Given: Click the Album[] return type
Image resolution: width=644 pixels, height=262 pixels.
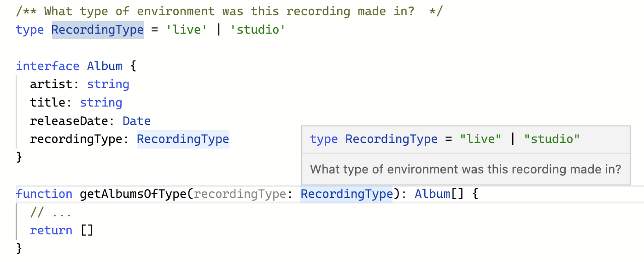Looking at the screenshot, I should [x=439, y=194].
